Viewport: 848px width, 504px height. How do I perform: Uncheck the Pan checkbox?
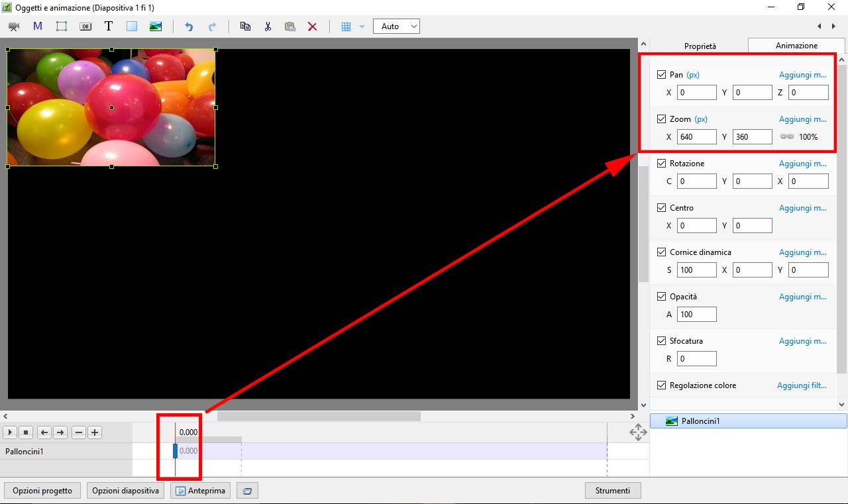pos(661,75)
